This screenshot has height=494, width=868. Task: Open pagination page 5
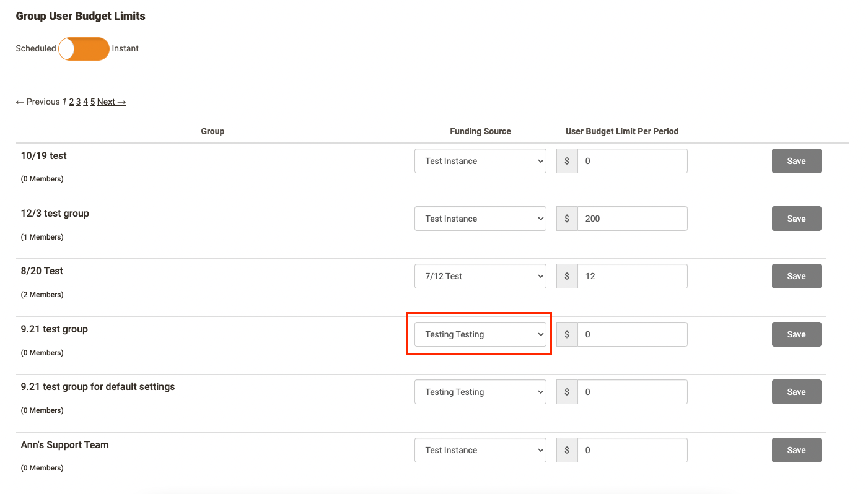(92, 102)
